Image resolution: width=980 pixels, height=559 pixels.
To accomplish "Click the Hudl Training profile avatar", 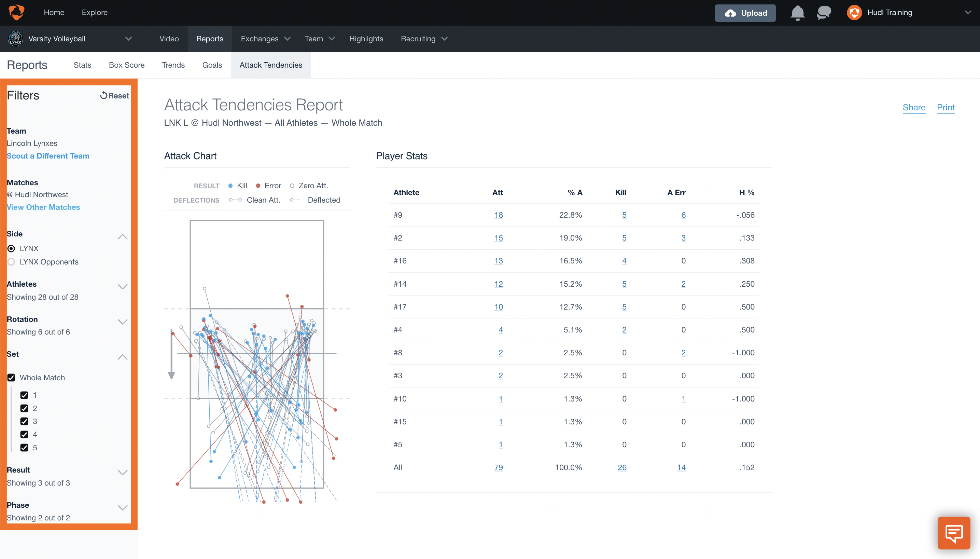I will (x=854, y=13).
